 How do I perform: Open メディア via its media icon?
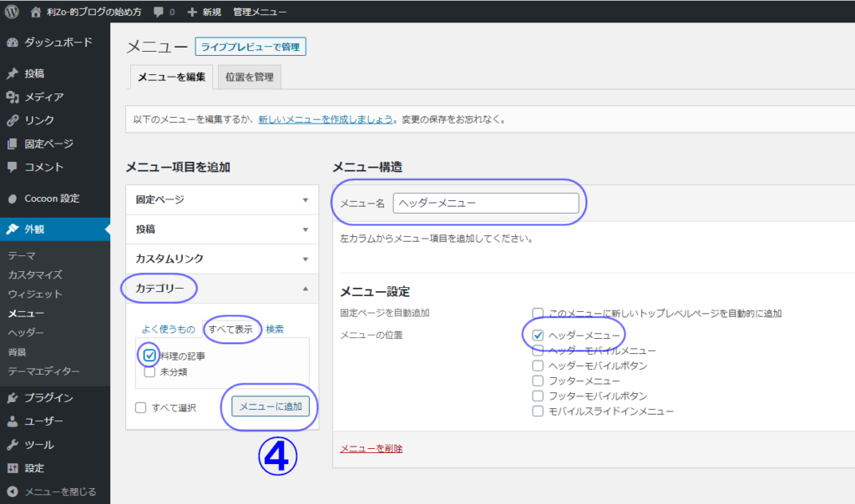[x=13, y=97]
